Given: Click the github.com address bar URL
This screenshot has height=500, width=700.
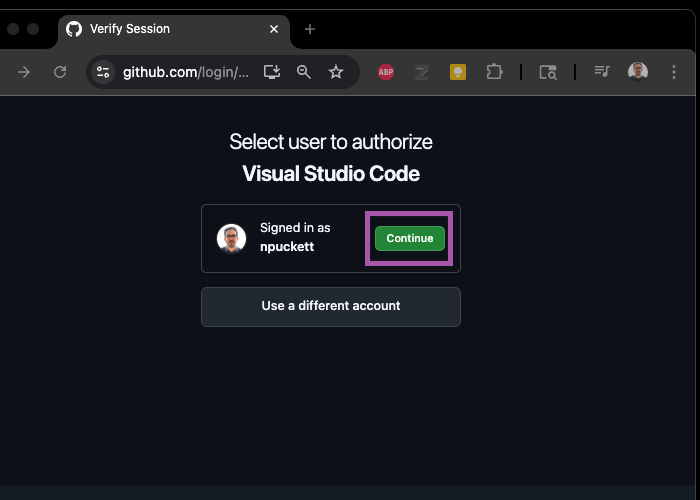Looking at the screenshot, I should coord(186,72).
